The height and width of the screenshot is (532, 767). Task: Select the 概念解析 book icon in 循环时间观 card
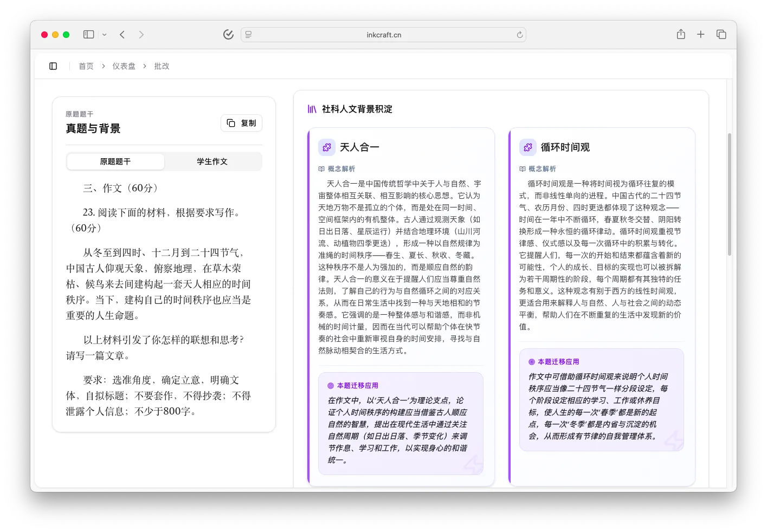[521, 168]
